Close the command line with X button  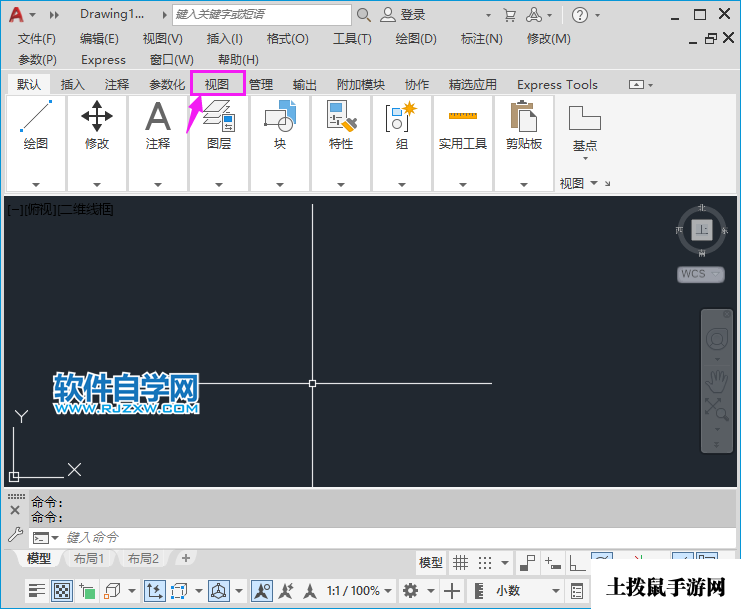15,510
